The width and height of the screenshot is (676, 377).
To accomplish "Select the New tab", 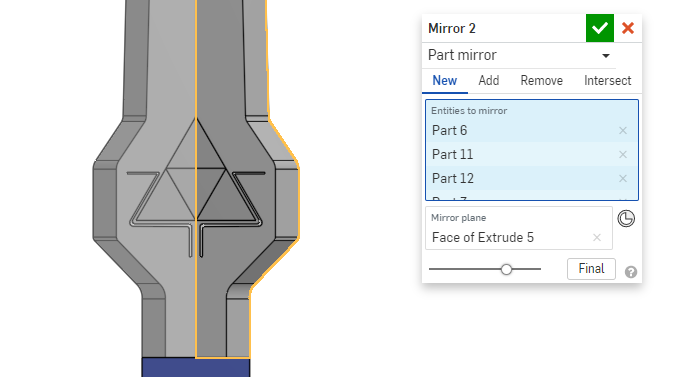I will pyautogui.click(x=444, y=81).
